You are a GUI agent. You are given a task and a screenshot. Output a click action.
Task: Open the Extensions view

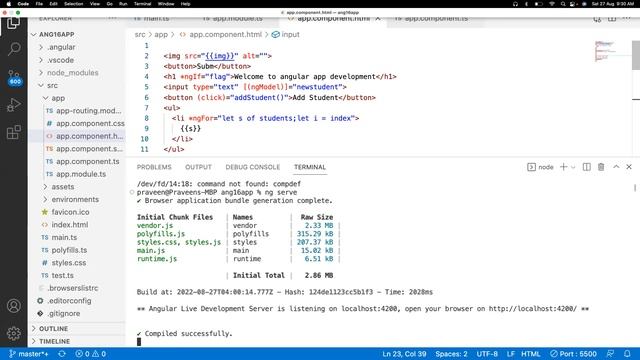coord(13,132)
